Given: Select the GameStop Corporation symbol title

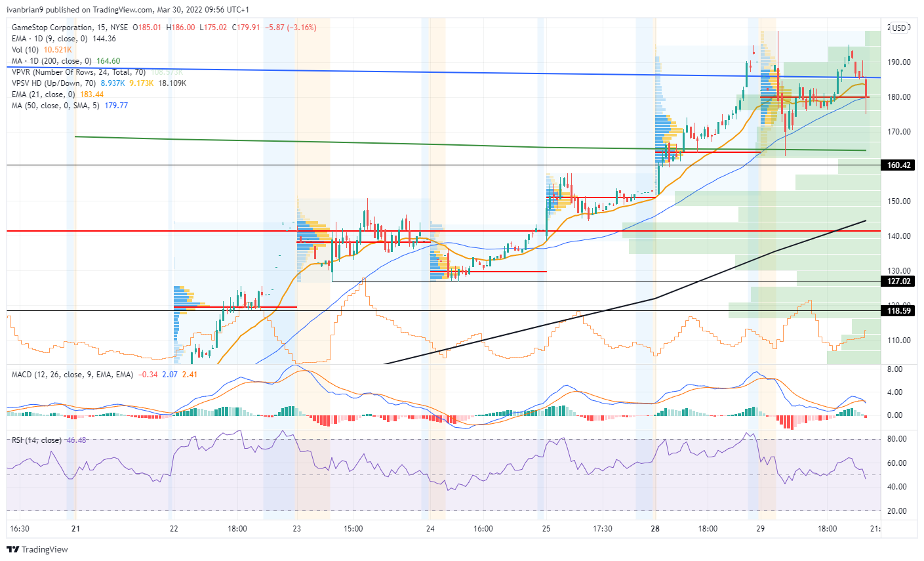Looking at the screenshot, I should [52, 28].
